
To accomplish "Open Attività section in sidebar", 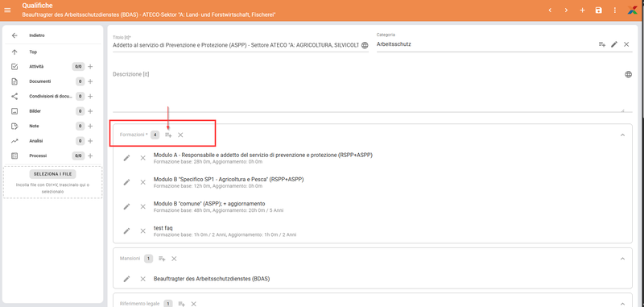I will (x=36, y=67).
